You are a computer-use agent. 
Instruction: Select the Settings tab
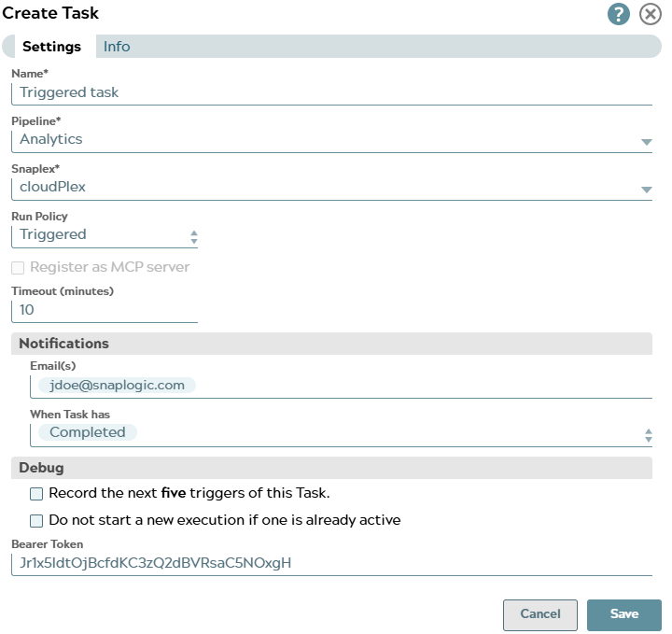pyautogui.click(x=51, y=47)
